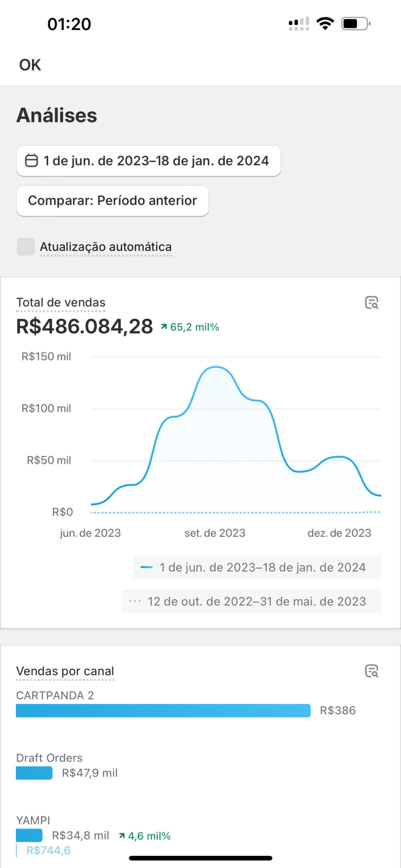Click the Total de vendas title link
Viewport: 401px width, 868px height.
(x=61, y=302)
